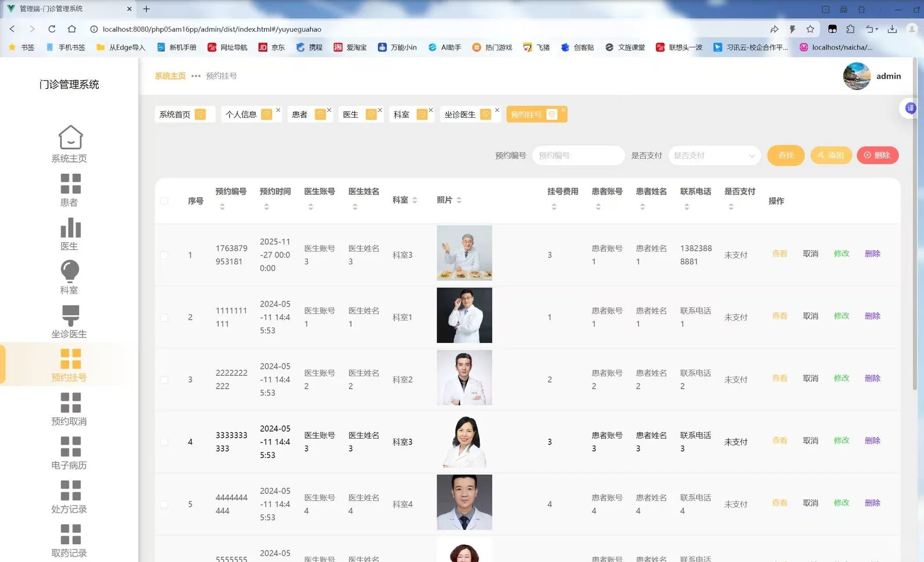Select the 患者 sidebar icon
The height and width of the screenshot is (562, 924).
point(69,183)
